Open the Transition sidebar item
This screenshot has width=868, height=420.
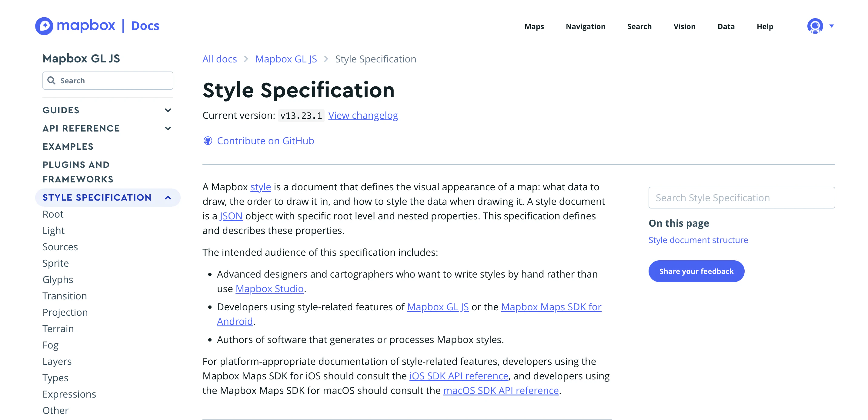[x=65, y=296]
